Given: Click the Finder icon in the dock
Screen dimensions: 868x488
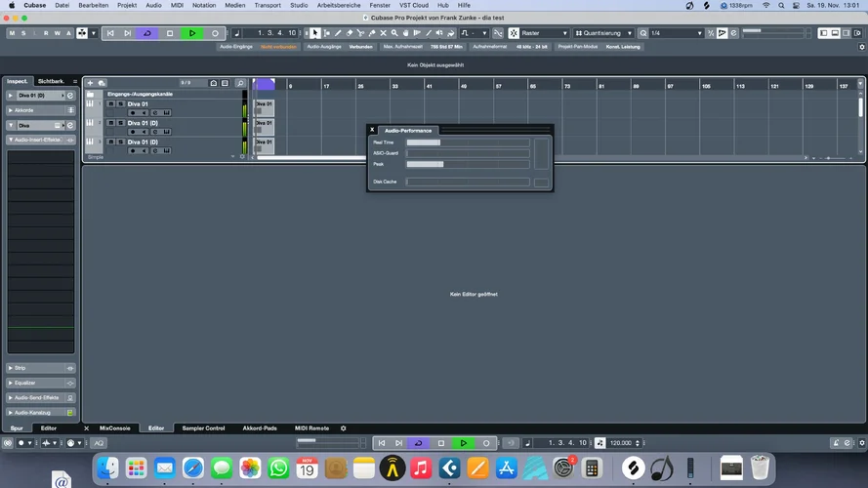Looking at the screenshot, I should click(x=107, y=468).
